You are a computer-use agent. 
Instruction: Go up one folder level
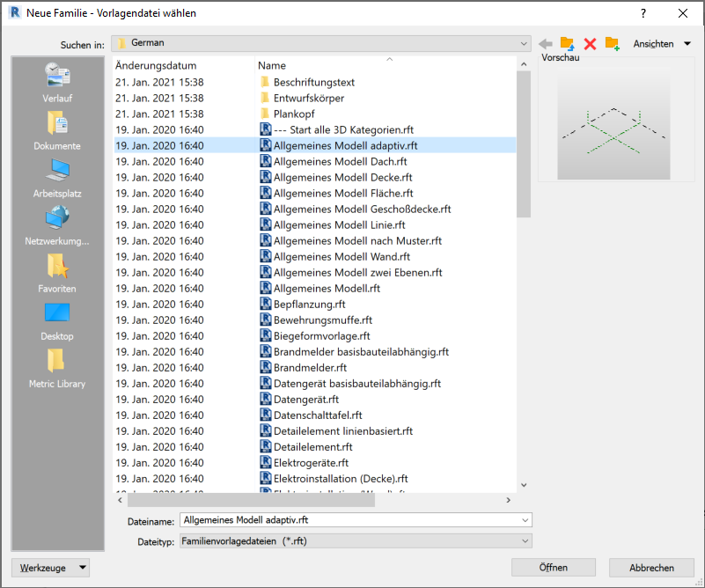[568, 43]
